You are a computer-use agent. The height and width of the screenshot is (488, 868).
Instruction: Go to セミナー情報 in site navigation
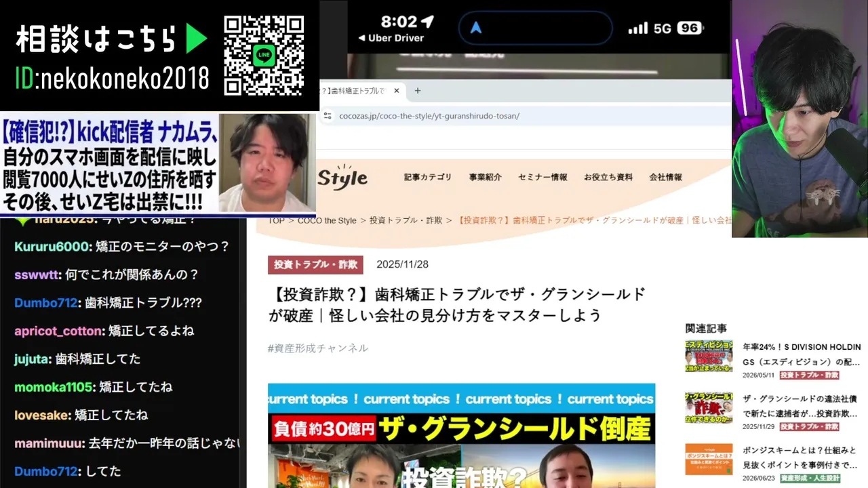coord(542,177)
